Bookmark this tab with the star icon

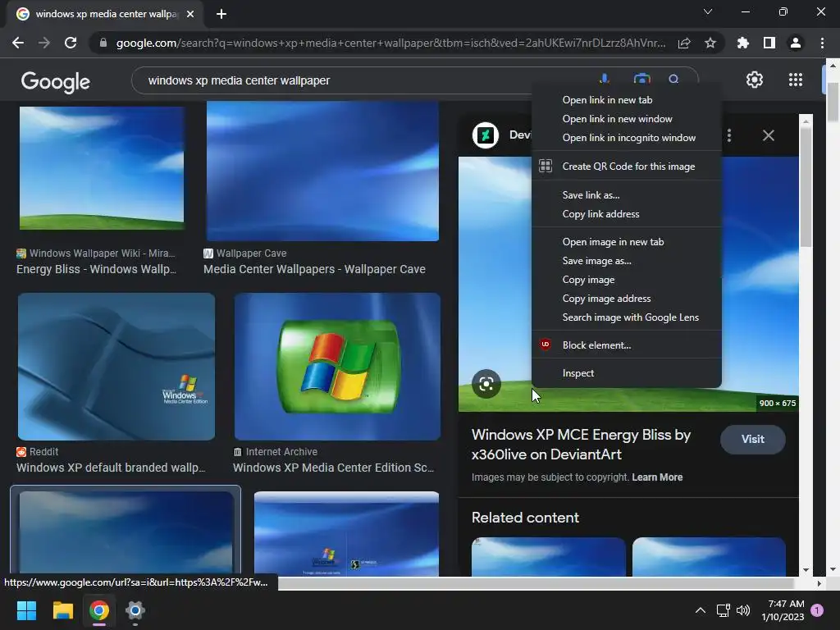tap(710, 43)
